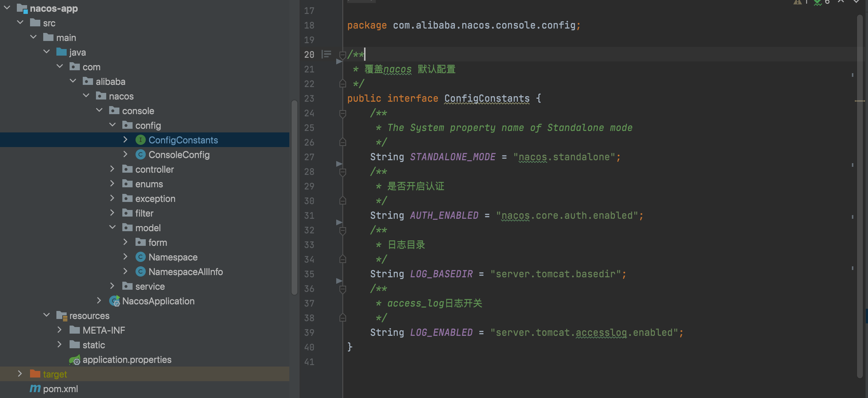Click the fold end marker on line 22
This screenshot has height=398, width=868.
343,84
